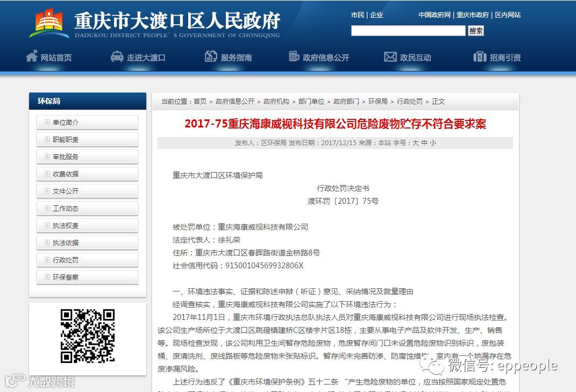Open 区内网站 link
576x392 pixels.
[508, 15]
